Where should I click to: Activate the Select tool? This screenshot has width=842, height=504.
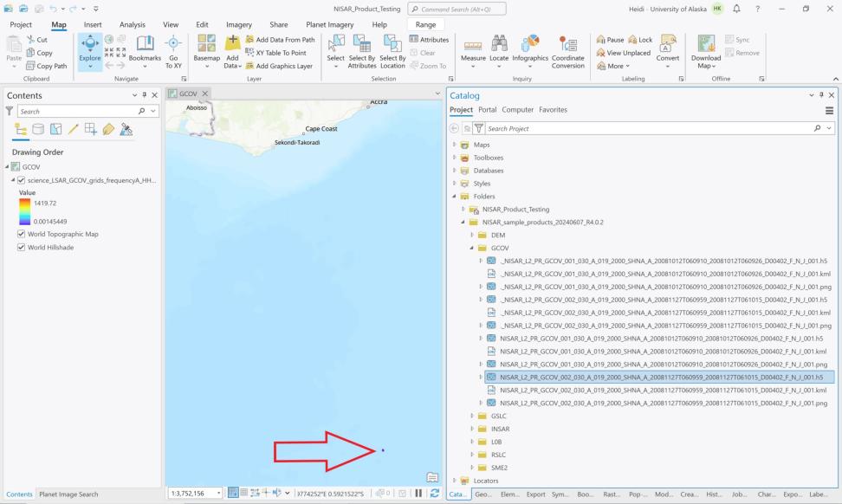(335, 52)
